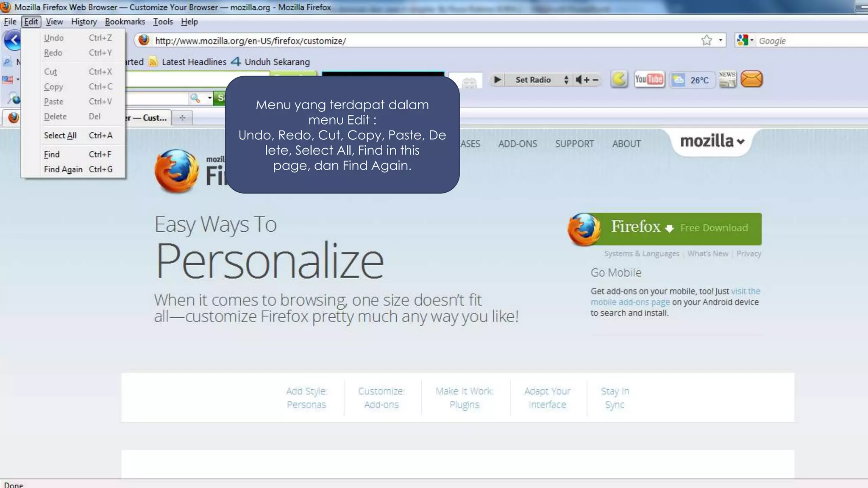868x488 pixels.
Task: Choose Delete from the Edit menu
Action: coord(73,116)
